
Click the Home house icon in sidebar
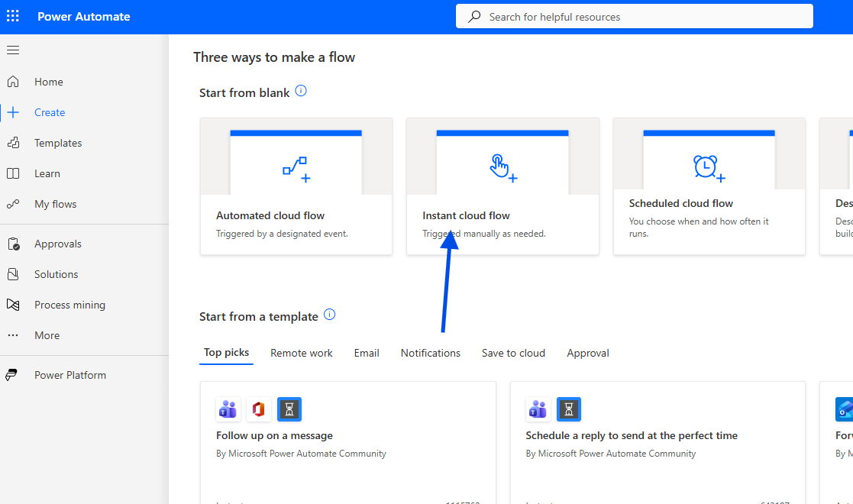(x=13, y=82)
